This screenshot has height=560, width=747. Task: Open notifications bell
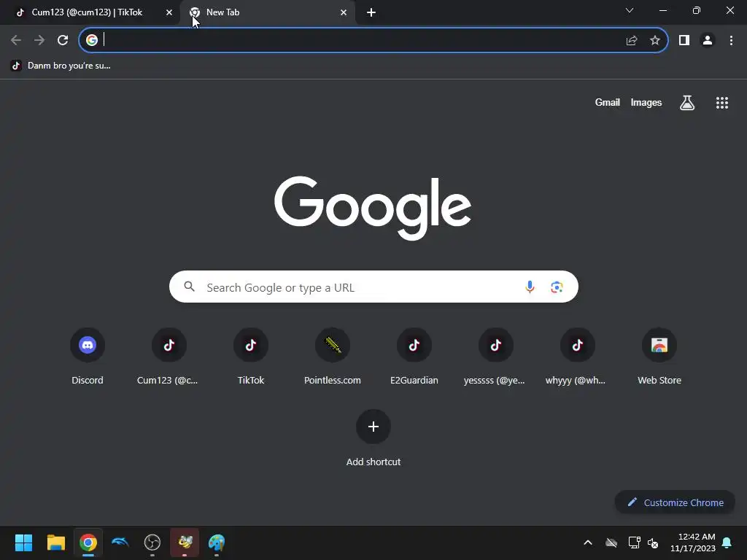click(x=727, y=542)
